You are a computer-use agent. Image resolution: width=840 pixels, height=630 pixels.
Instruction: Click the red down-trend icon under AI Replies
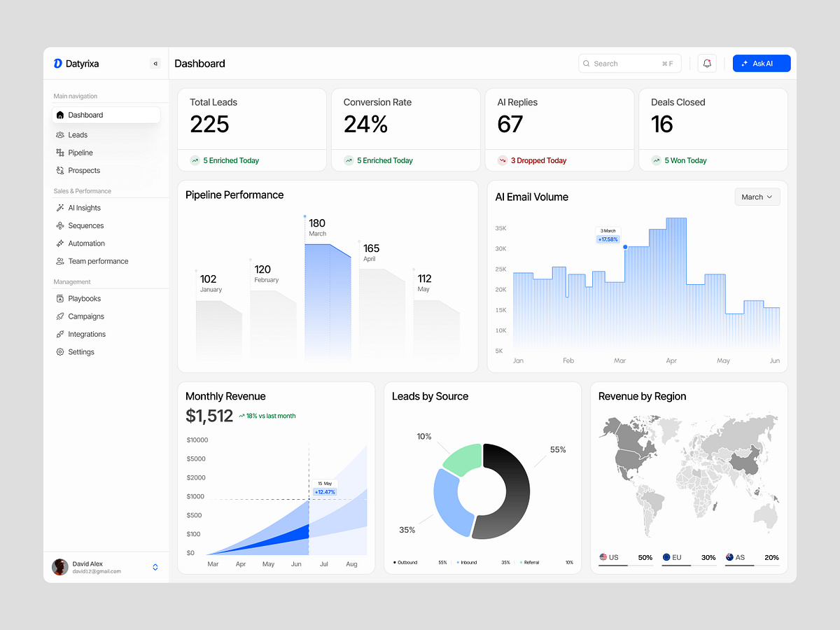[503, 160]
